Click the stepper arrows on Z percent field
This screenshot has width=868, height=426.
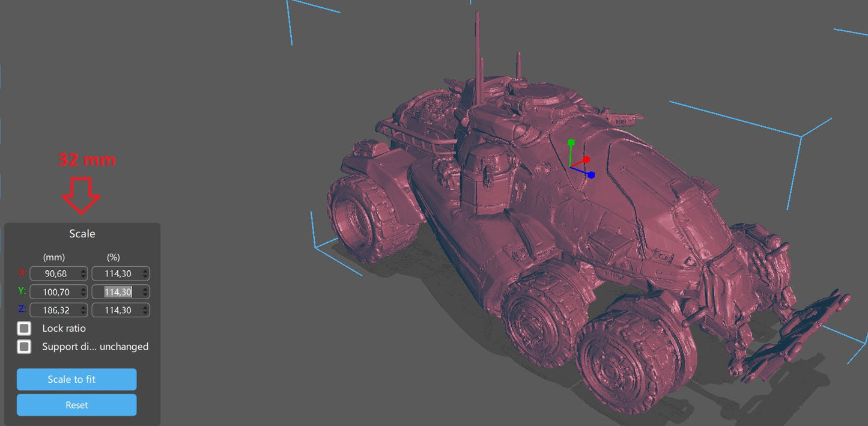point(145,310)
